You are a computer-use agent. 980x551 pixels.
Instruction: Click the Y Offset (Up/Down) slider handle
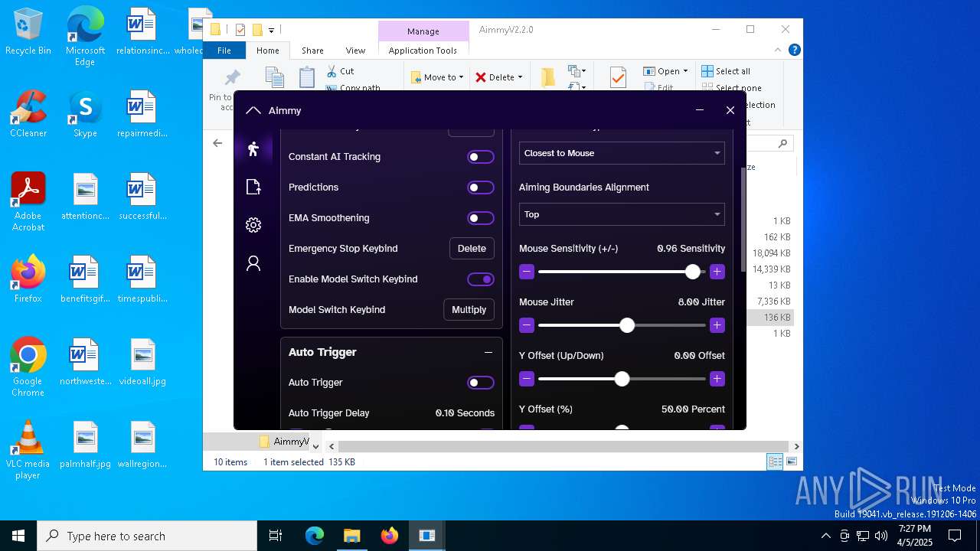622,379
